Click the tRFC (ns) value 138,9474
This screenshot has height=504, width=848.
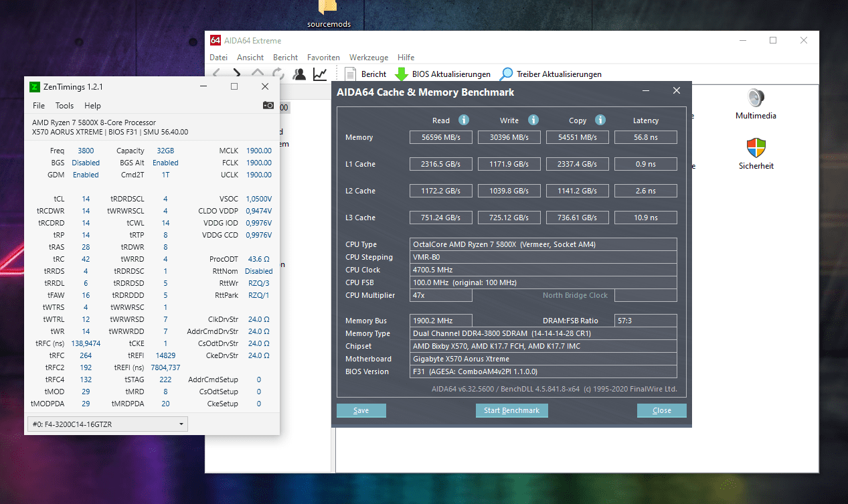[86, 343]
